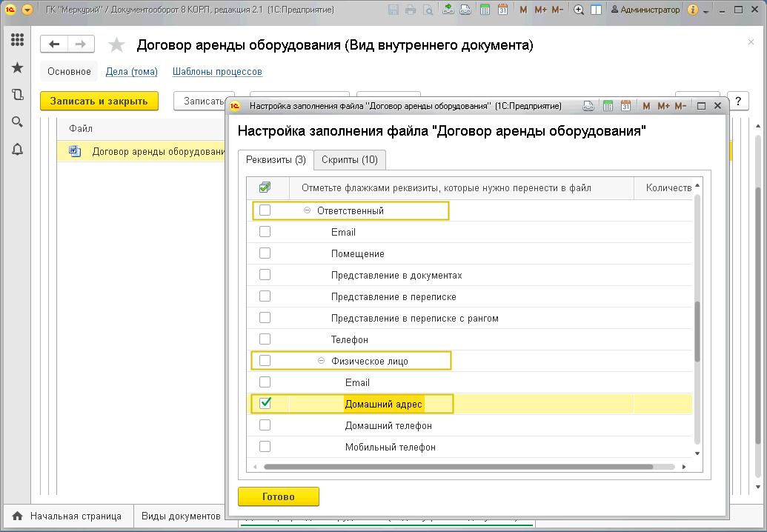The height and width of the screenshot is (532, 767).
Task: Open the sections menu grid icon
Action: point(17,39)
